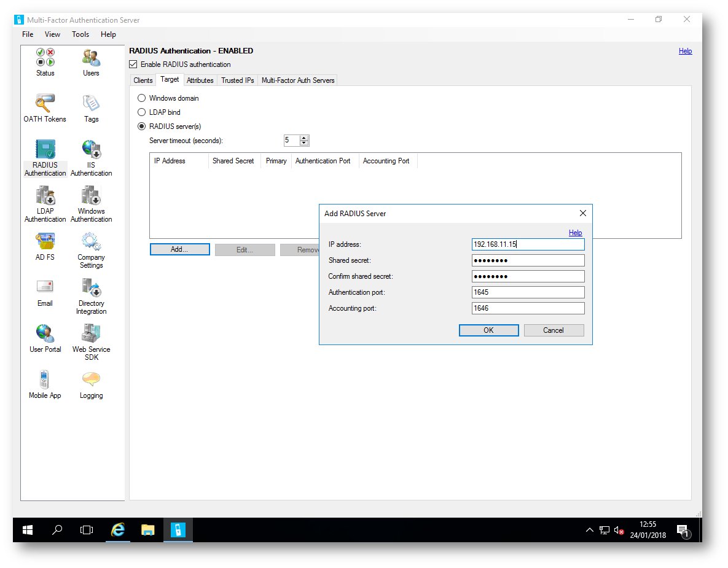This screenshot has width=728, height=568.
Task: Increase server timeout with up arrow
Action: 304,138
